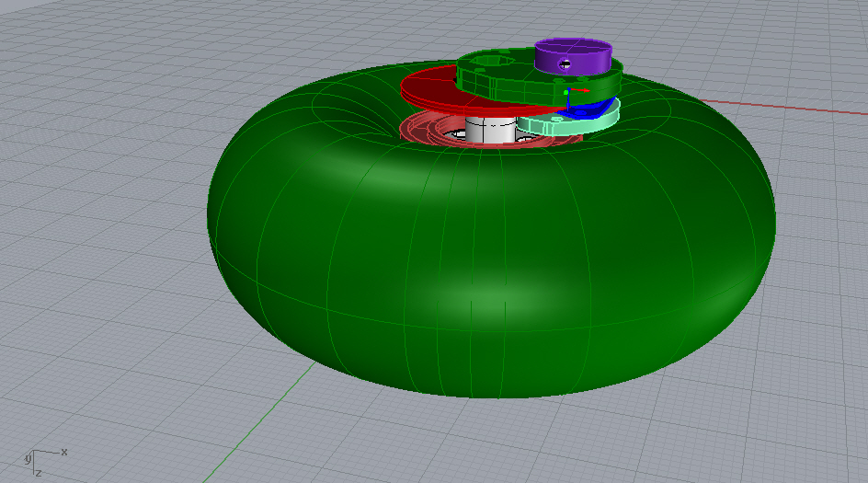Click the y label on axis icon
This screenshot has height=483, width=868.
pos(27,457)
